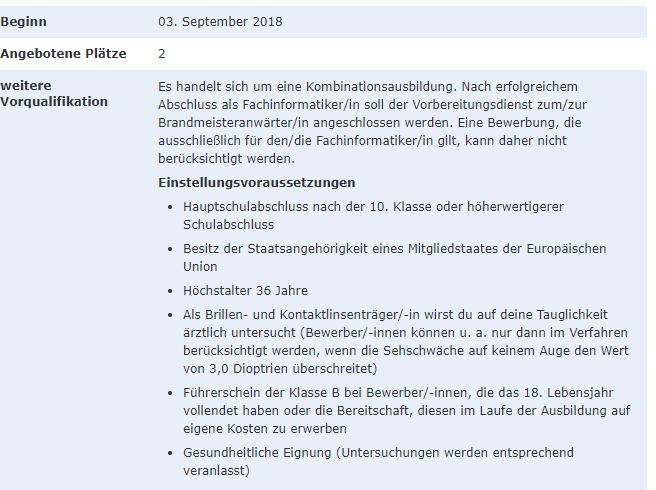656x490 pixels.
Task: Click the paragraph starting 'Es handelt sich um eine Kombinationsausbildung'
Action: [x=372, y=123]
